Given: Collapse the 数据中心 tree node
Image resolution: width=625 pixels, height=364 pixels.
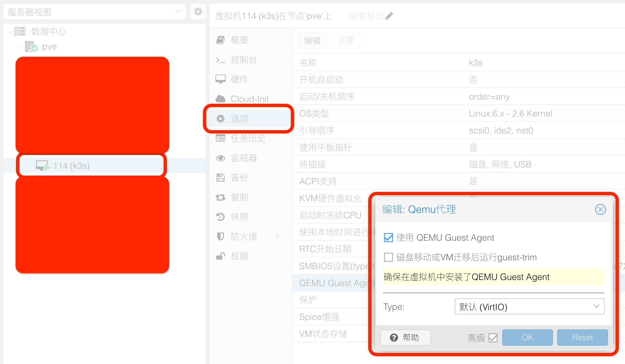Looking at the screenshot, I should 10,32.
